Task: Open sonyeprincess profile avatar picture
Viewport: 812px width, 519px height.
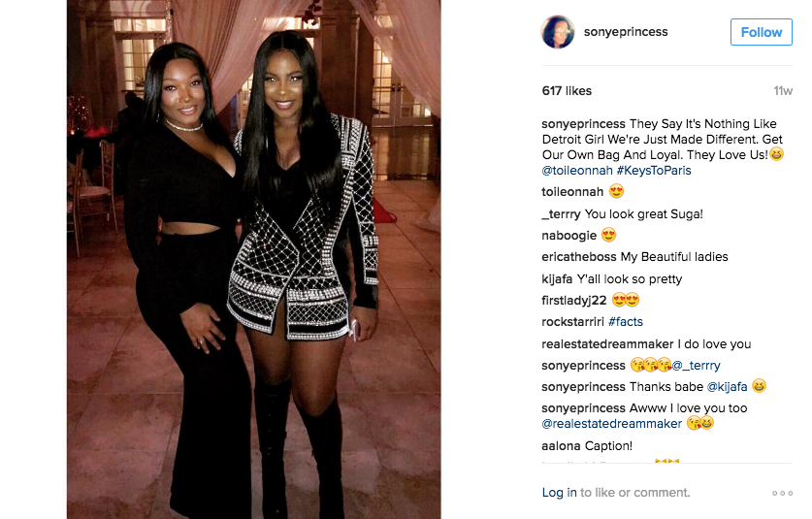Action: (558, 32)
